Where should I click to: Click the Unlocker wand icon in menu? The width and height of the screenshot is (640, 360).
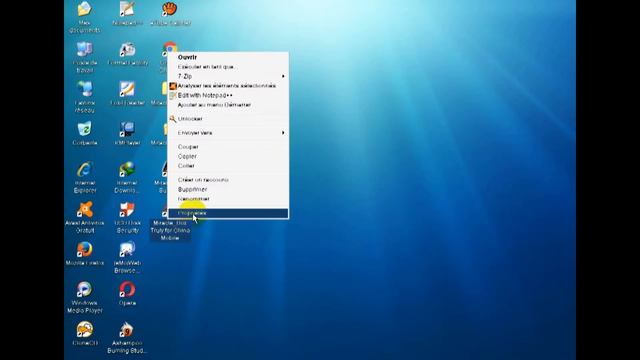[x=173, y=119]
